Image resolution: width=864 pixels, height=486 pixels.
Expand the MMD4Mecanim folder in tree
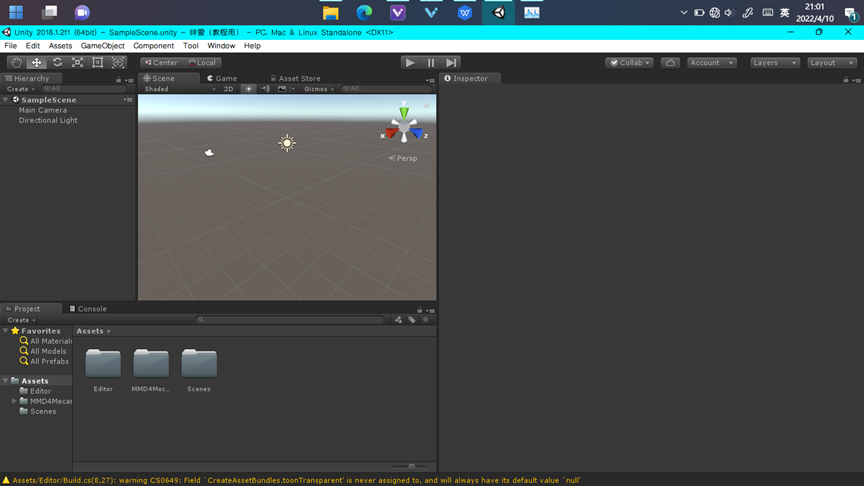click(14, 401)
